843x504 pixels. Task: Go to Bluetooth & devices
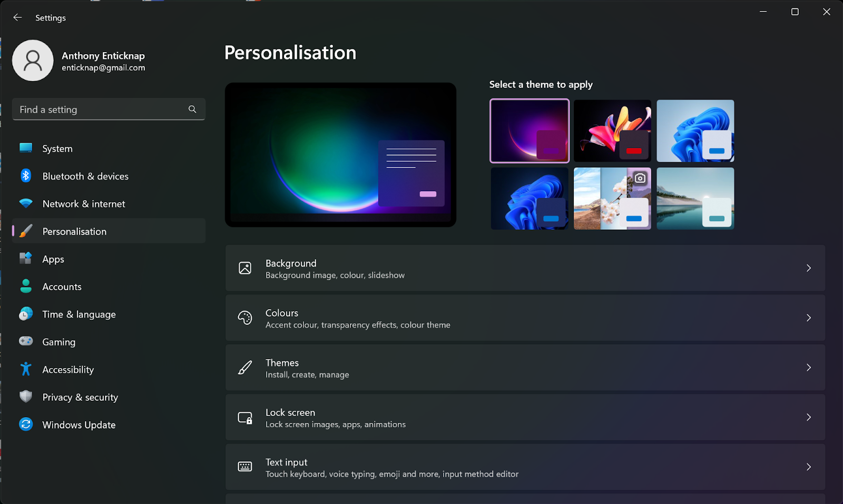pyautogui.click(x=109, y=176)
